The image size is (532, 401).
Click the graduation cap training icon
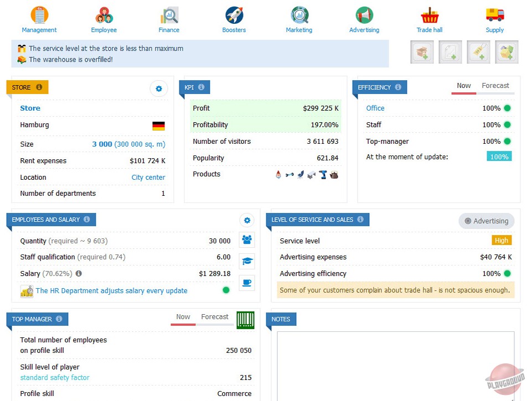(x=247, y=261)
